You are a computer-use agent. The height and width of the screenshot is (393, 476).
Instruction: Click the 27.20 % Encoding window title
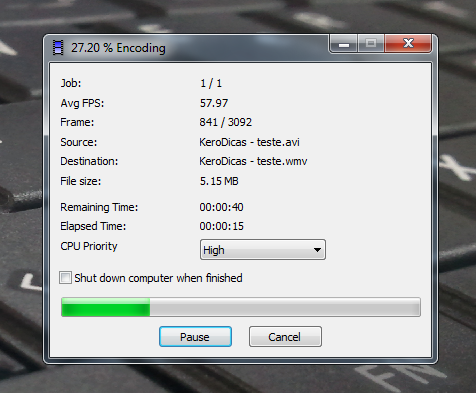(x=118, y=48)
